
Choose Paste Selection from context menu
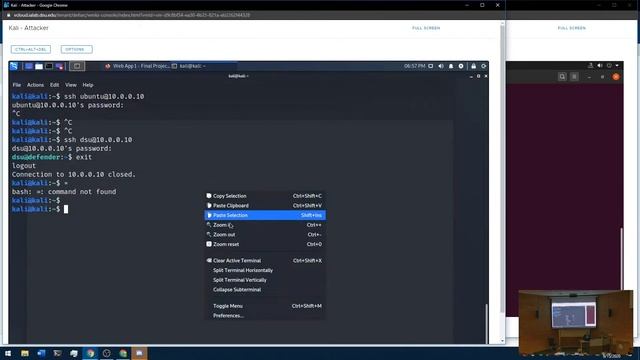point(265,215)
